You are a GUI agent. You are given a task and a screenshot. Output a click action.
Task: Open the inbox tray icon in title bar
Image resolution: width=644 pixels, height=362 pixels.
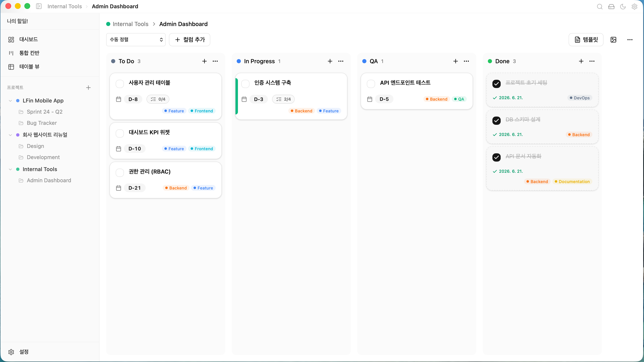tap(611, 6)
